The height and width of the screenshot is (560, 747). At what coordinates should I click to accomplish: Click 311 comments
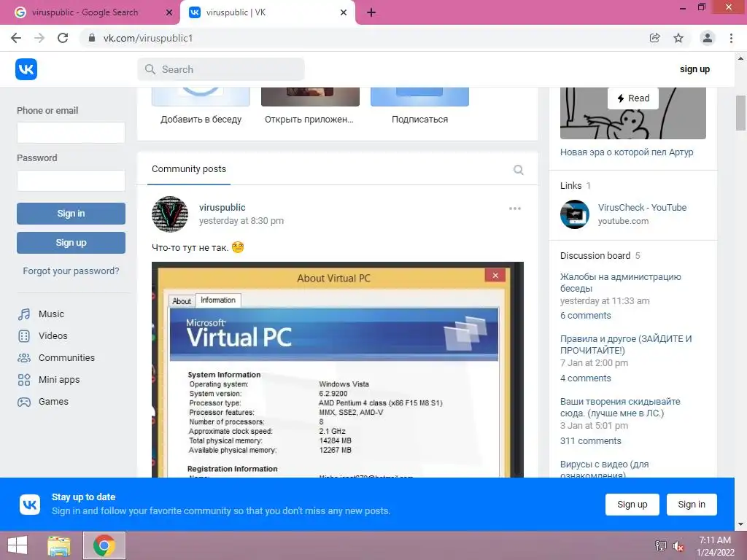[591, 441]
